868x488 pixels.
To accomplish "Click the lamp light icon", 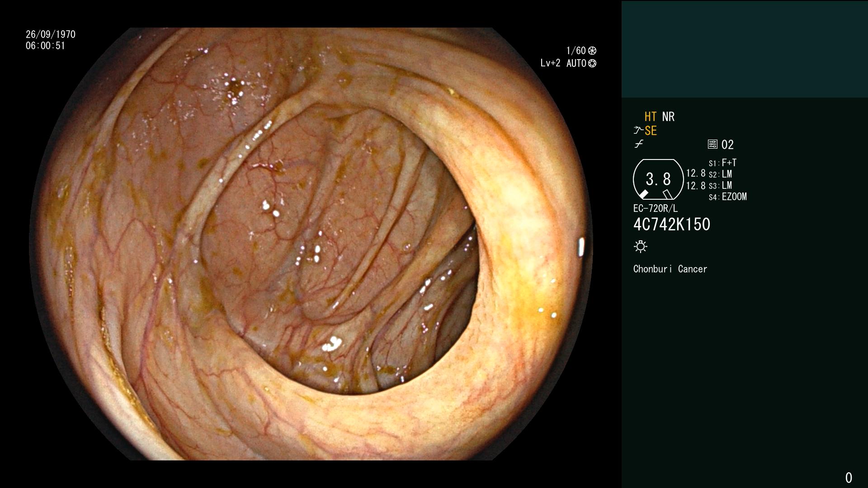I will [x=641, y=247].
